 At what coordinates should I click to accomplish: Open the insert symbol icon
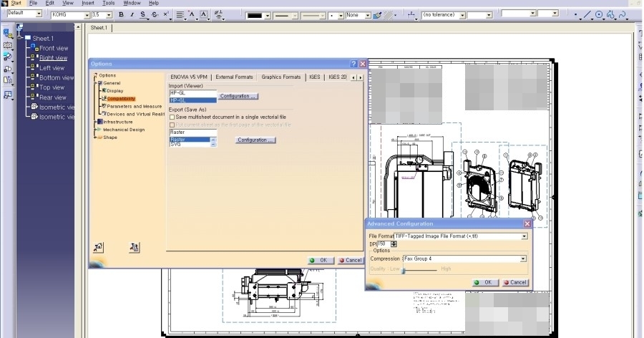point(218,15)
